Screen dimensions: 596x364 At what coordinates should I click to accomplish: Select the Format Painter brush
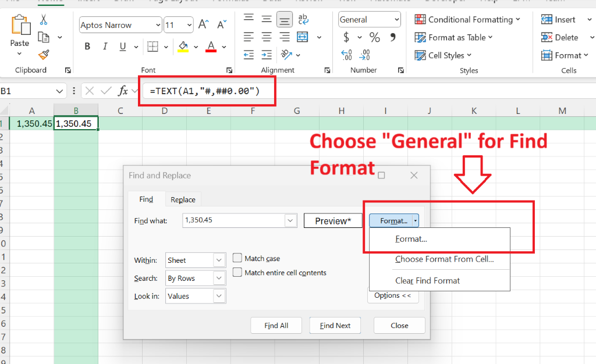point(44,55)
